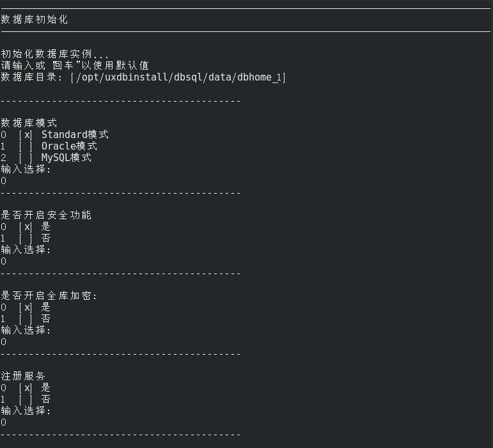Viewport: 493px width, 448px height.
Task: Check 是 under 是否开启安全功能
Action: point(26,227)
